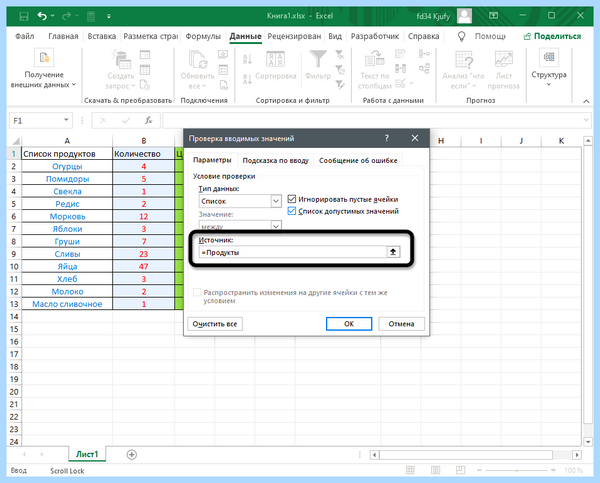Click the What-If Analysis icon

point(464,60)
